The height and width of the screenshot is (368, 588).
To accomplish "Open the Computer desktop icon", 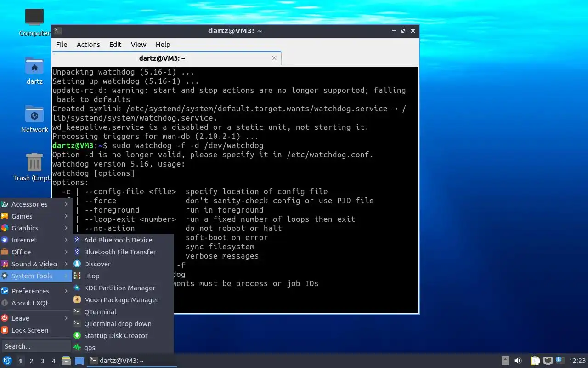I will click(34, 23).
